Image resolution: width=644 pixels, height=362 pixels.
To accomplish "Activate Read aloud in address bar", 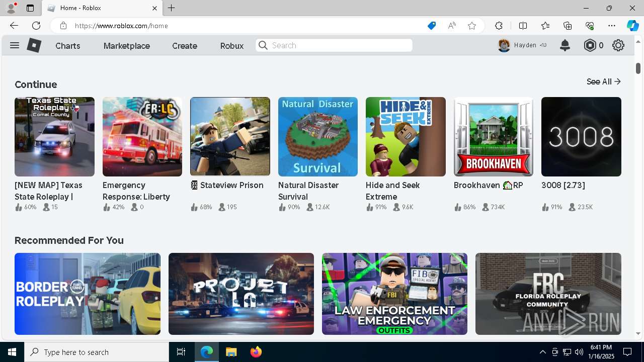I will (x=452, y=26).
